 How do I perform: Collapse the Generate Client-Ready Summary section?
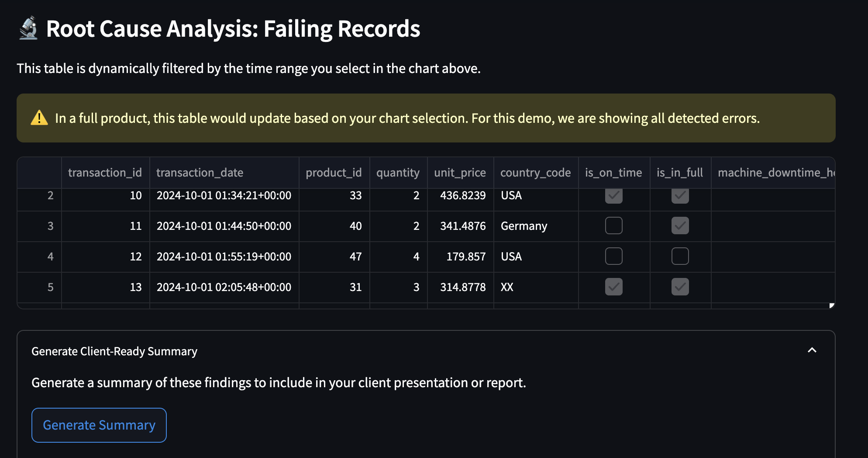tap(812, 350)
